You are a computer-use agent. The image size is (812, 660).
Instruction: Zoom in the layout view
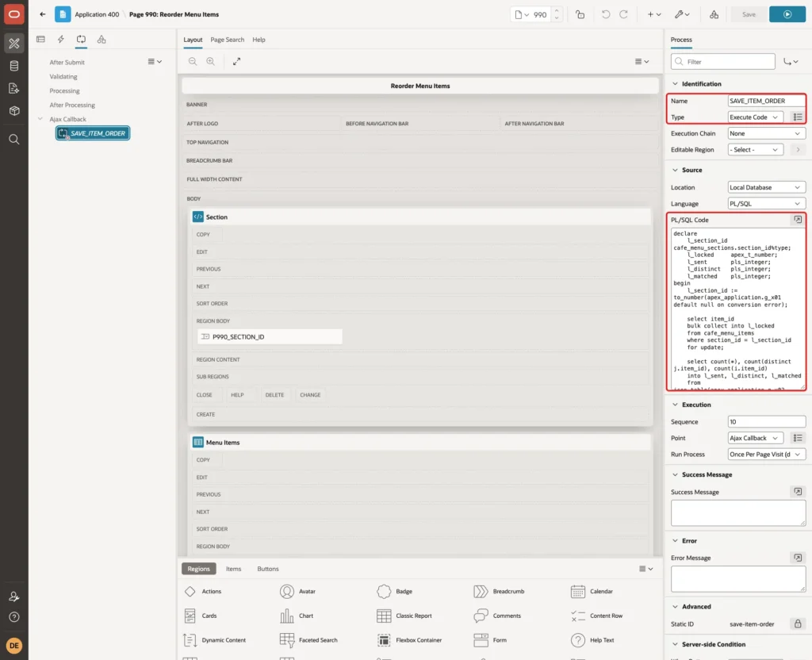point(210,61)
